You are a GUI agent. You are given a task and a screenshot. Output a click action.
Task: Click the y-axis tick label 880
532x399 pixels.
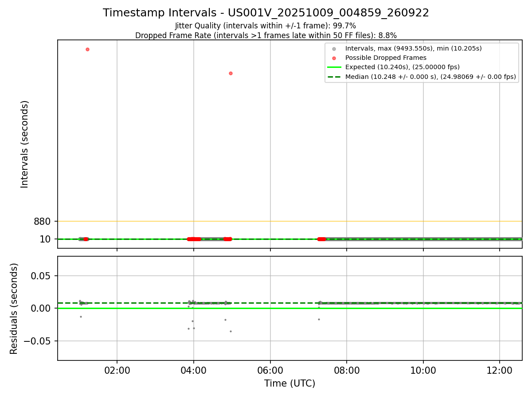(43, 221)
